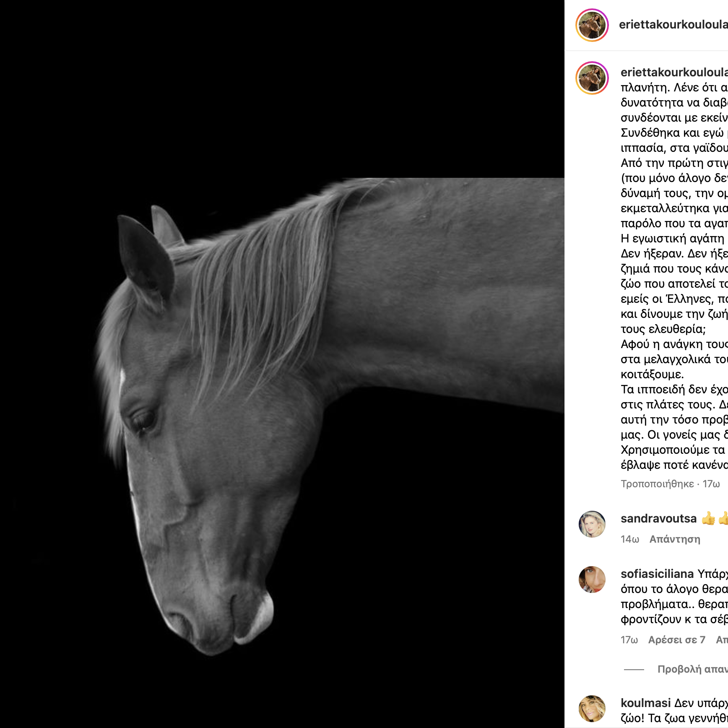
Task: Click the thumbs-up emoji in sandravoutsa's comment
Action: coord(708,519)
